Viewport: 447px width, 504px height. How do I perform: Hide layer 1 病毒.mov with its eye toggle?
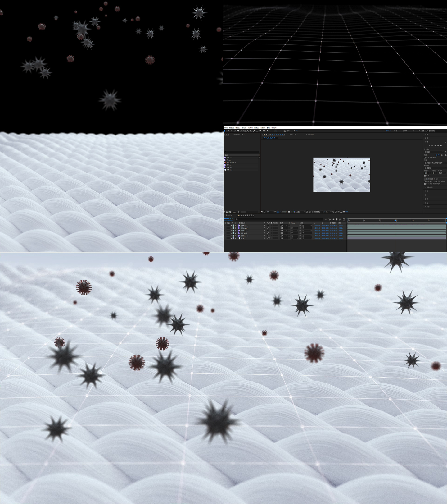click(x=224, y=226)
